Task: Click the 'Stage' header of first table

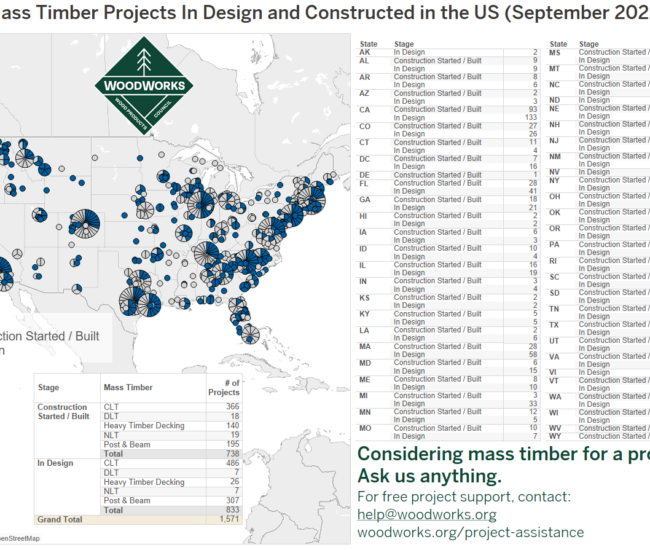Action: 404,44
